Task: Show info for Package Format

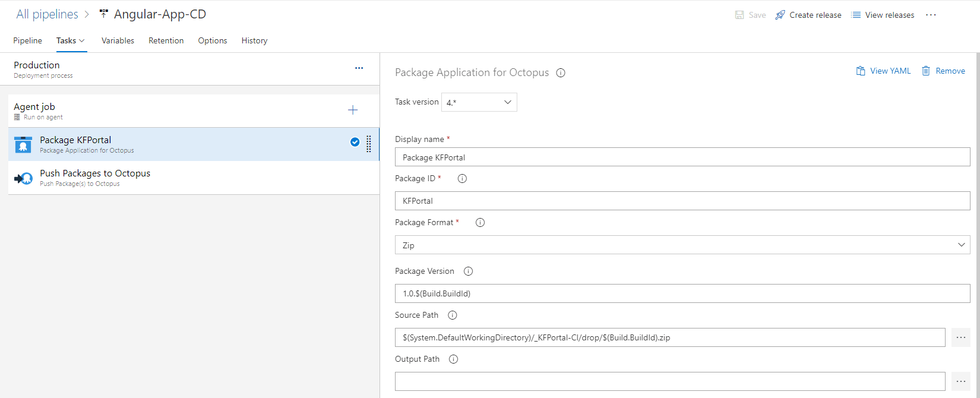Action: [480, 222]
